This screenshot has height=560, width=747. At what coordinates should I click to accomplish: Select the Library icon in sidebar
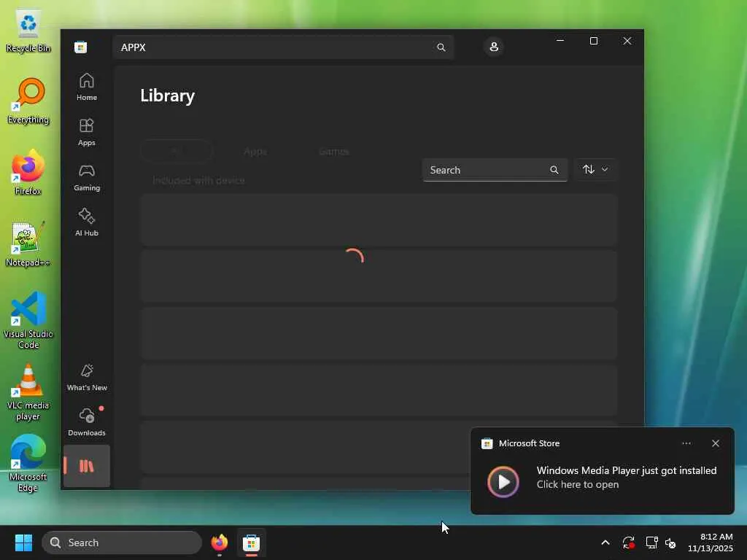coord(87,466)
